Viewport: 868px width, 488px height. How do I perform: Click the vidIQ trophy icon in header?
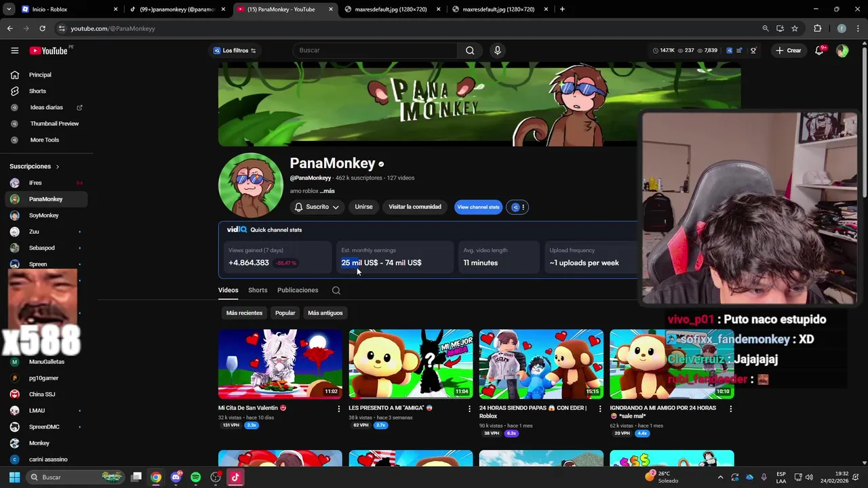753,50
